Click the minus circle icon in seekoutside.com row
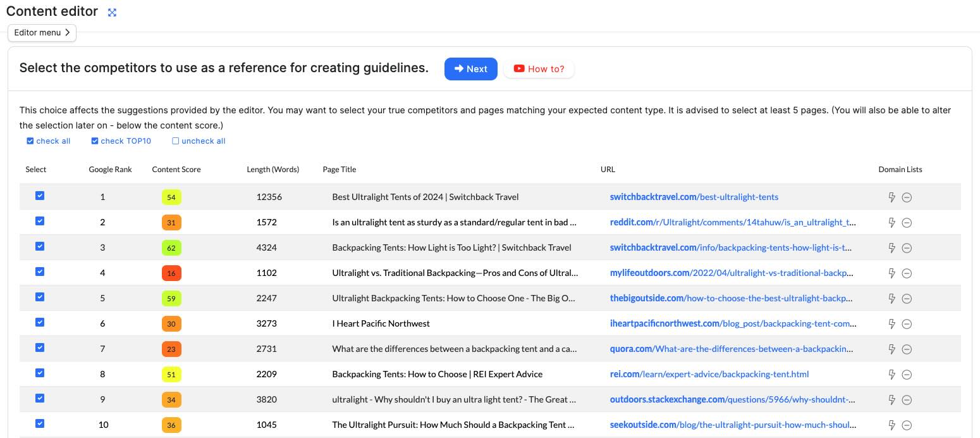The width and height of the screenshot is (980, 438). pos(907,425)
